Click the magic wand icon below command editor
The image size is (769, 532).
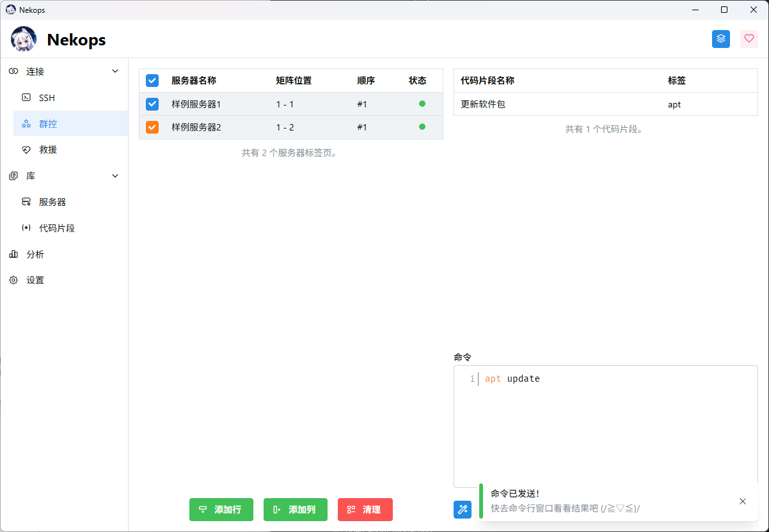click(462, 510)
